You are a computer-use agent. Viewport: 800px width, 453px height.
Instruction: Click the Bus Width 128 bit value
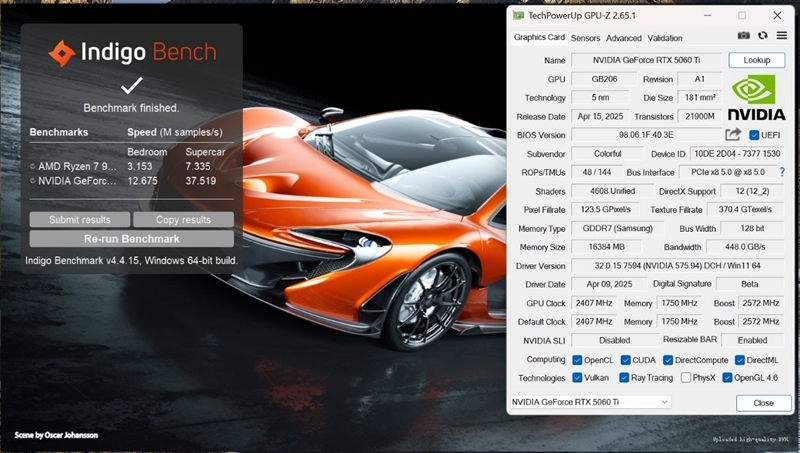tap(752, 229)
